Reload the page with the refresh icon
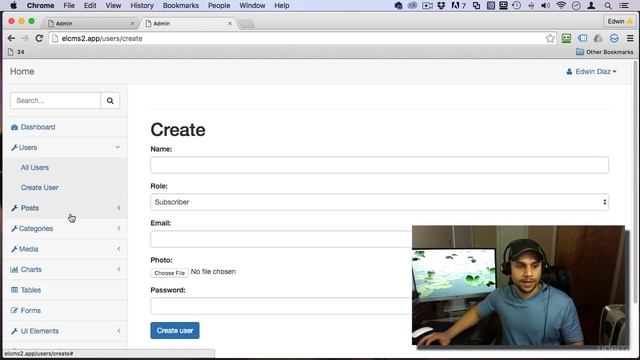The width and height of the screenshot is (640, 360). click(x=39, y=38)
